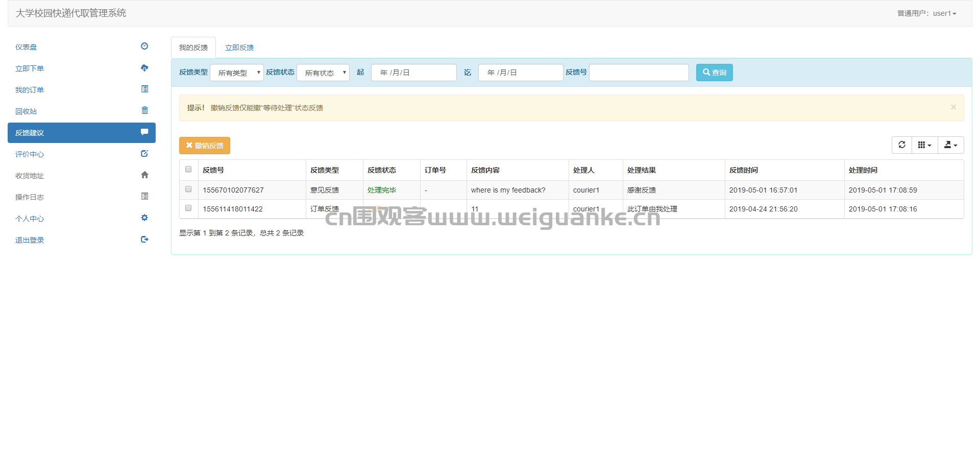Click the 大学校园快递代取管理系统 title
The image size is (980, 451).
click(x=71, y=13)
